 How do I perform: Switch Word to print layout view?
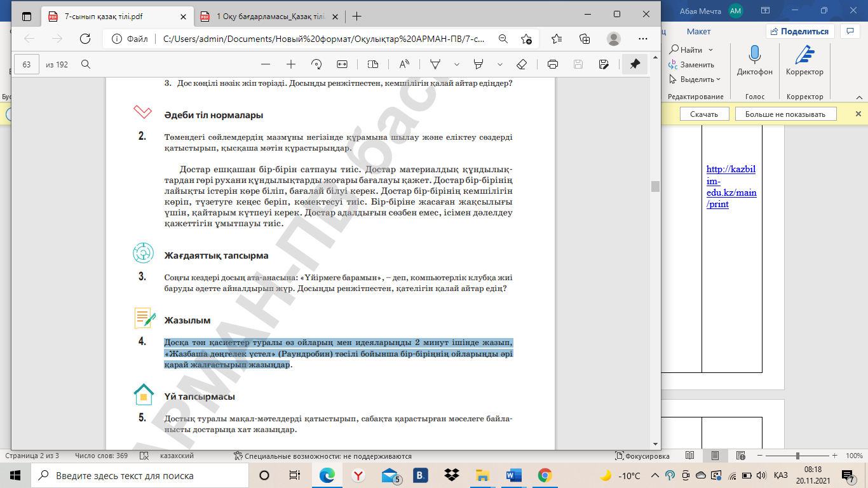point(715,456)
